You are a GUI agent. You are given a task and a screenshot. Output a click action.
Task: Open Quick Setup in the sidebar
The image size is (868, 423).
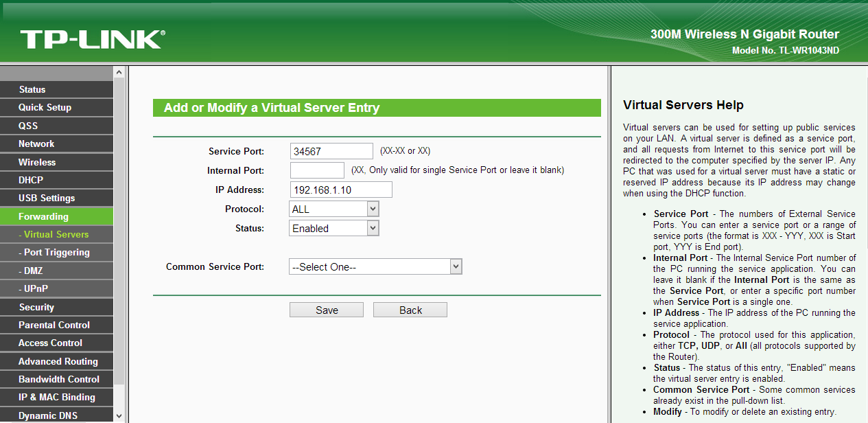56,107
